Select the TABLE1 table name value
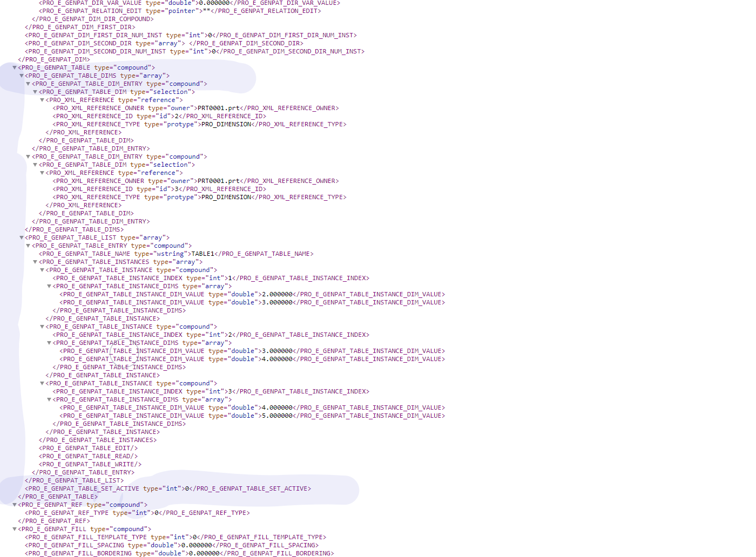 (x=202, y=254)
